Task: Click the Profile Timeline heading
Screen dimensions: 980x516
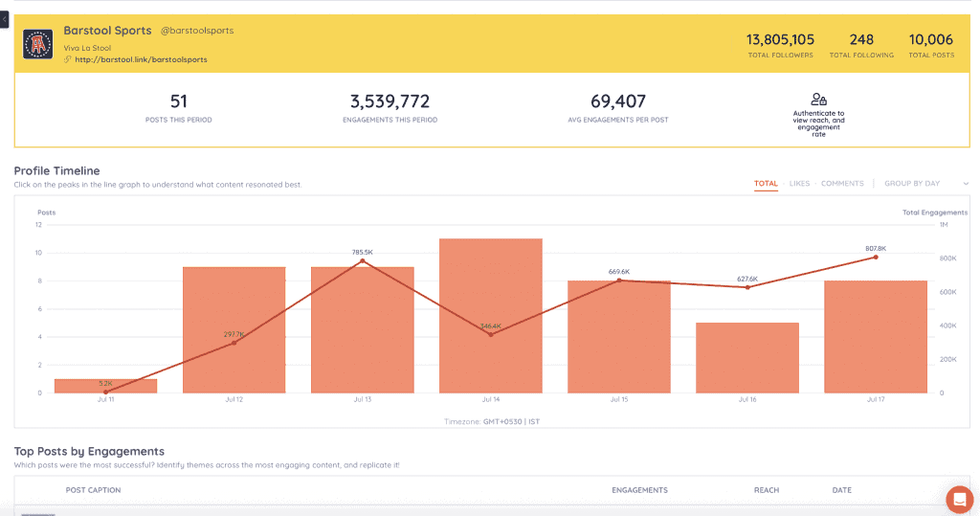Action: tap(56, 170)
